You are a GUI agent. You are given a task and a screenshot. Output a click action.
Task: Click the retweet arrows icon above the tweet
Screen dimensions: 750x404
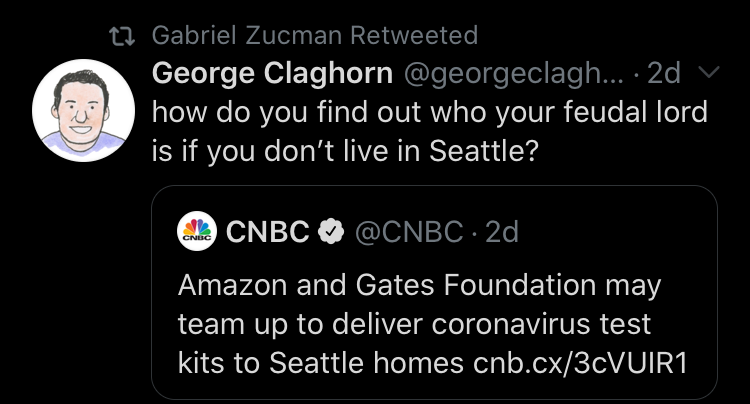coord(124,36)
